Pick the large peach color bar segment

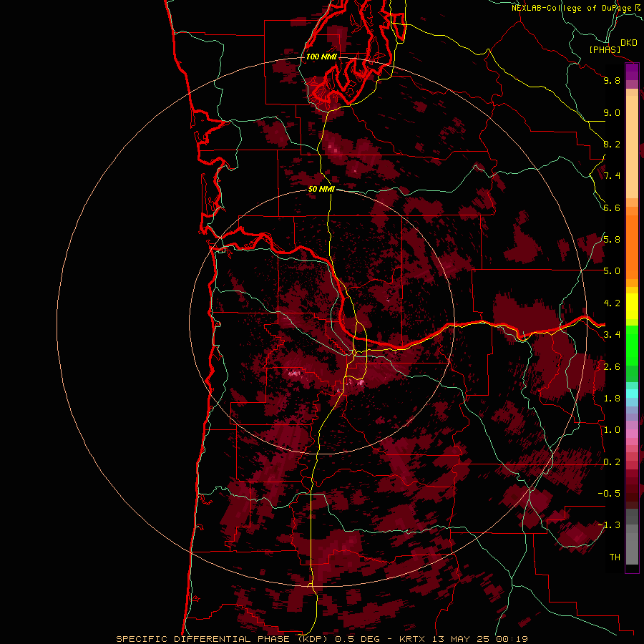632,147
